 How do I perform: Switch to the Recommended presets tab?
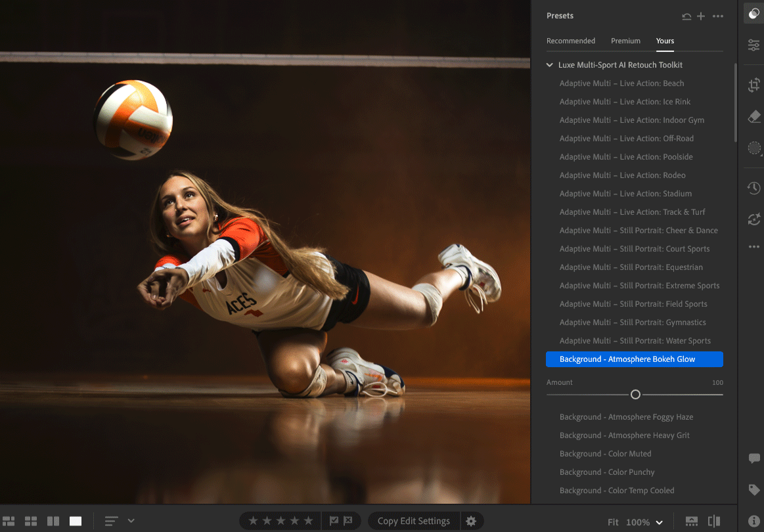click(570, 41)
